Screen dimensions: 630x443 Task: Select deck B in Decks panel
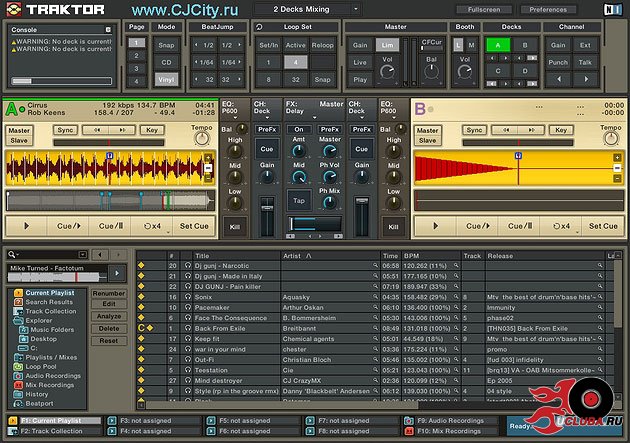tap(525, 45)
